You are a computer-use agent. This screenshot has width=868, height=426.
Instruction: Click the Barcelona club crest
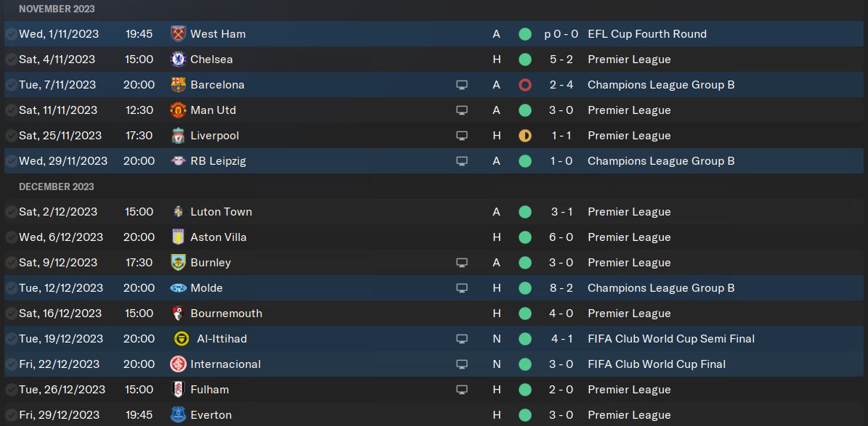(x=178, y=85)
